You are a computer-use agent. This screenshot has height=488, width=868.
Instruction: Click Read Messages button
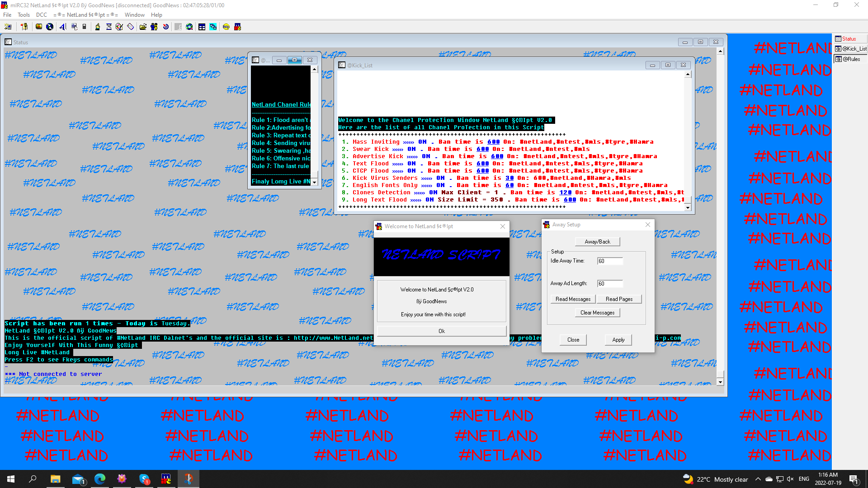[573, 299]
